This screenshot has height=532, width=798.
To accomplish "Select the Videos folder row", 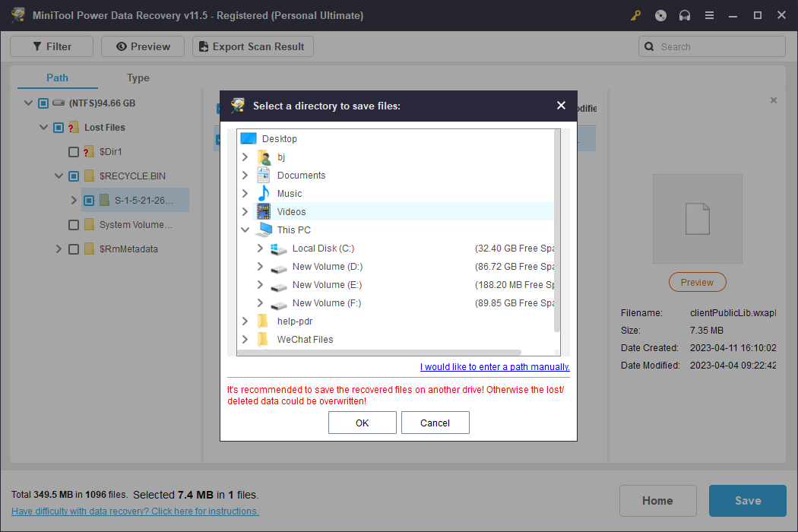I will [403, 211].
